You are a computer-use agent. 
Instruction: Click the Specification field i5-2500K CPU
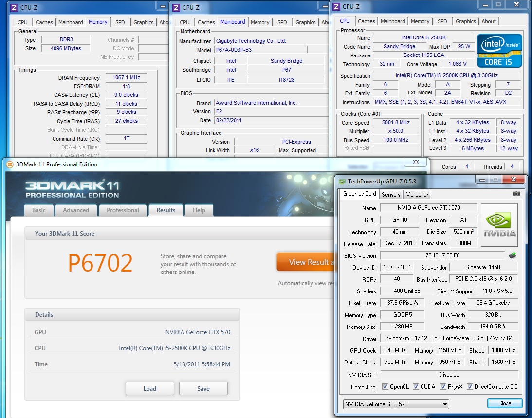(446, 75)
